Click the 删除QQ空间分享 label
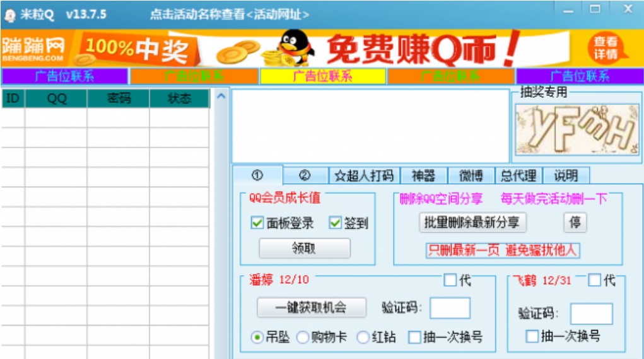Image resolution: width=644 pixels, height=359 pixels. (441, 199)
